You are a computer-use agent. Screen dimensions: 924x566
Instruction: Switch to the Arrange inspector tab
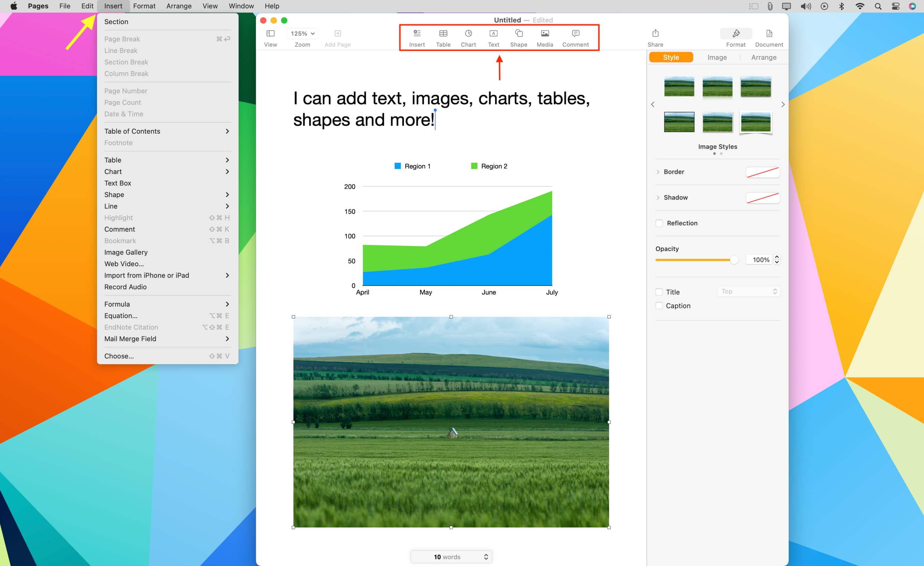(764, 57)
